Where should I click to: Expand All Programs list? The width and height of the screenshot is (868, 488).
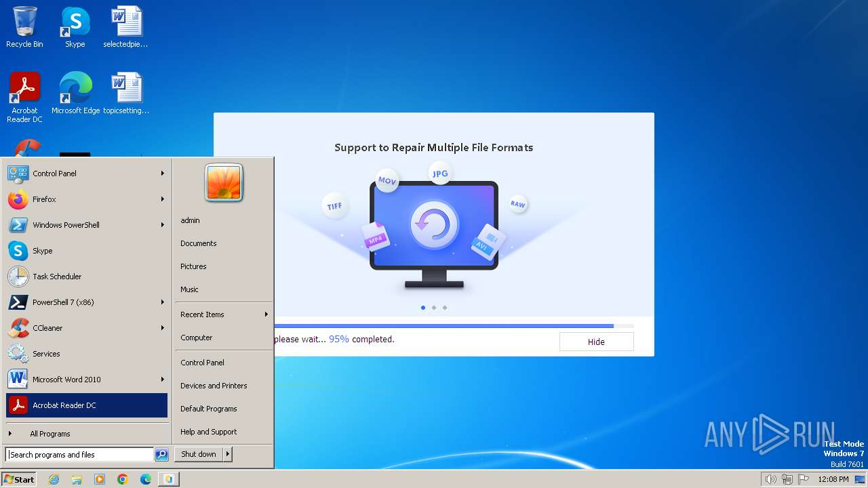pyautogui.click(x=87, y=434)
